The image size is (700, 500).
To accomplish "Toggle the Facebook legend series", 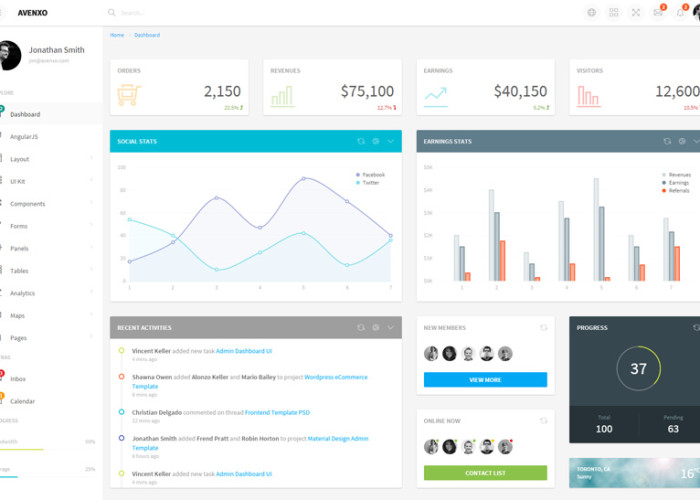I will [370, 175].
